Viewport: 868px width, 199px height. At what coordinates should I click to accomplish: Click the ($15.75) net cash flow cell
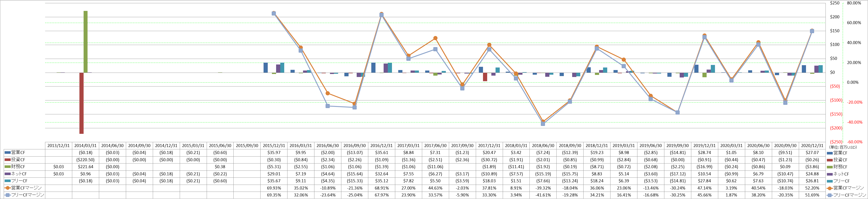click(570, 174)
